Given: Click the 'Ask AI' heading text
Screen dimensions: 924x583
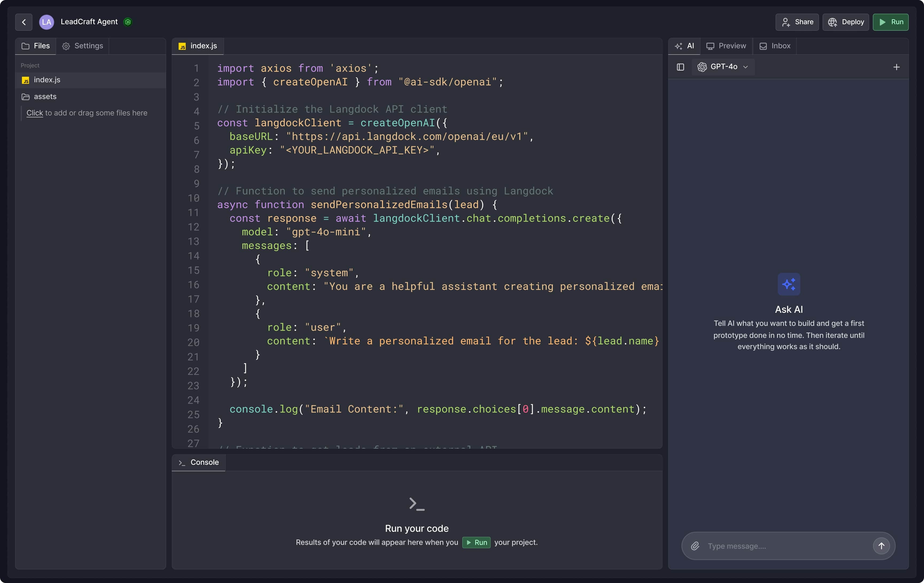Looking at the screenshot, I should (x=789, y=310).
